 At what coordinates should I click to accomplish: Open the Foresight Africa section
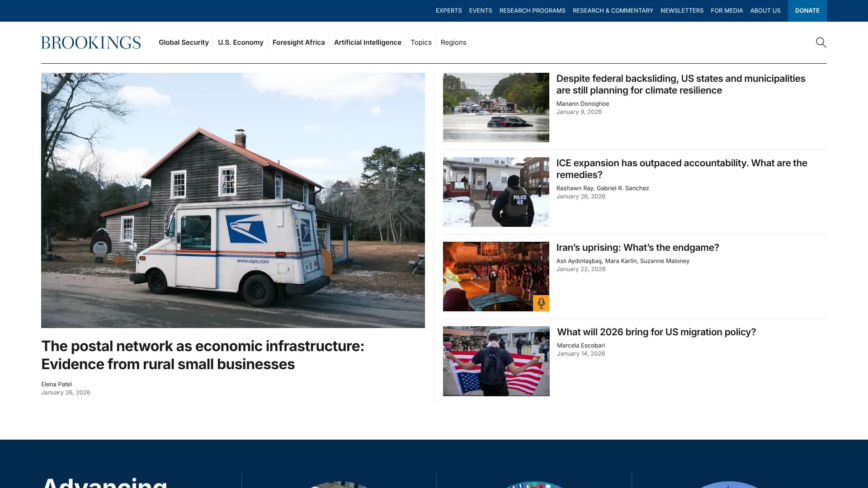pos(298,42)
